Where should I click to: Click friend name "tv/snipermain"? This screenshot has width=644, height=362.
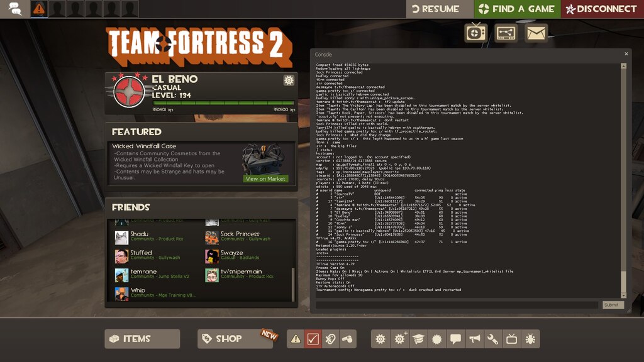[x=241, y=271]
